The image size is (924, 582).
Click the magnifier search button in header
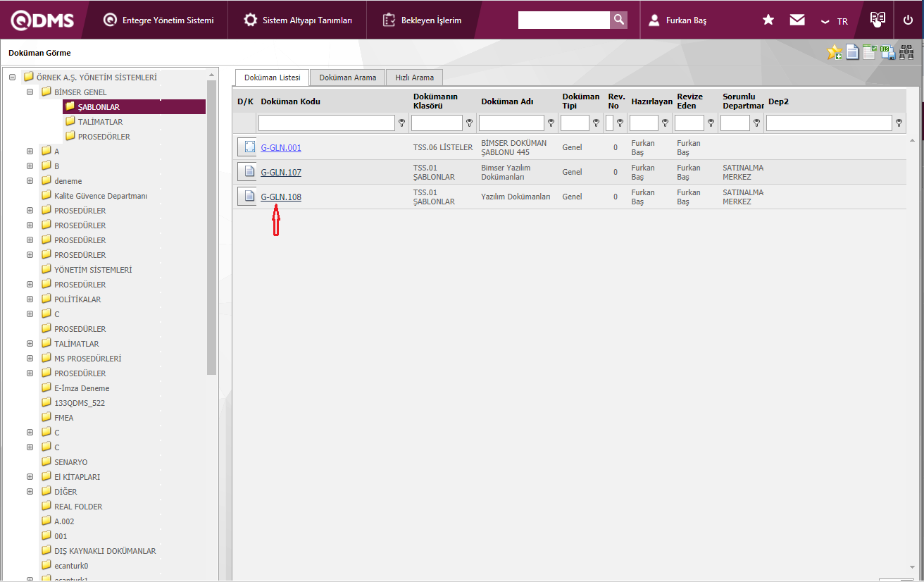(619, 20)
